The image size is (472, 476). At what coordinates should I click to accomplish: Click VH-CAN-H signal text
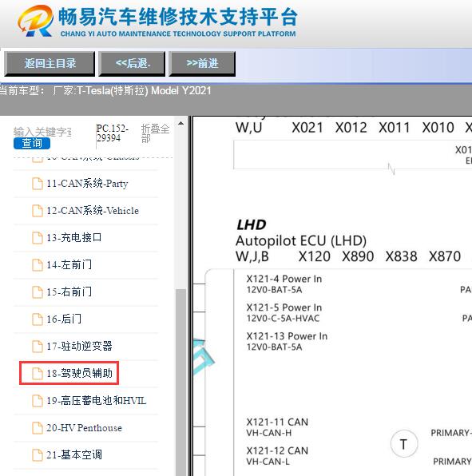[x=269, y=433]
